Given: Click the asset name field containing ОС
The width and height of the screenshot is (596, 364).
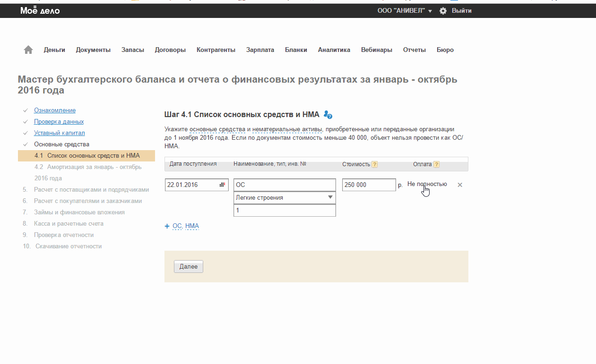Looking at the screenshot, I should [x=285, y=185].
